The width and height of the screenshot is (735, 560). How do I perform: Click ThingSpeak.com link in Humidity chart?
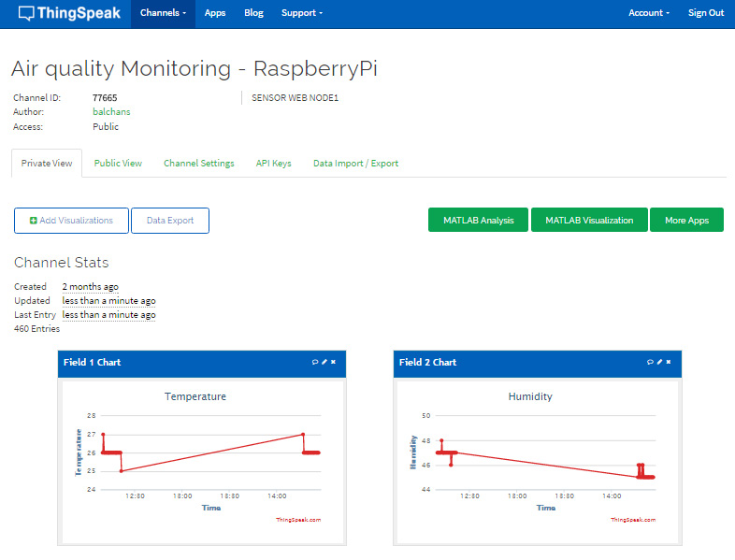coord(633,520)
